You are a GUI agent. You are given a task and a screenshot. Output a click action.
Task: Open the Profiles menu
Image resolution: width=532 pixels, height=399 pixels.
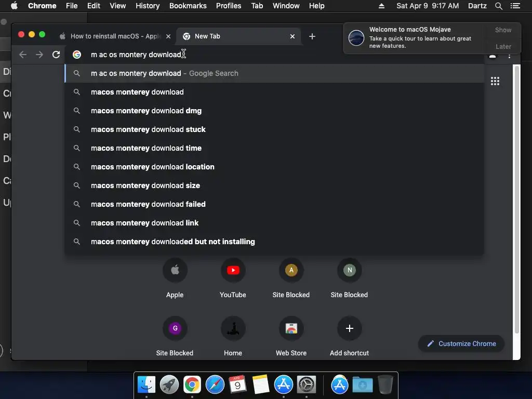tap(229, 6)
